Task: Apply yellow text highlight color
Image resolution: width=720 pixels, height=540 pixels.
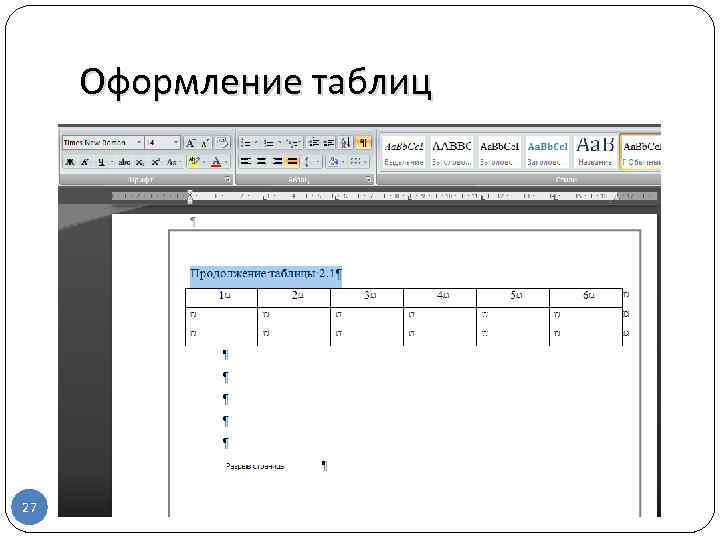Action: click(194, 162)
